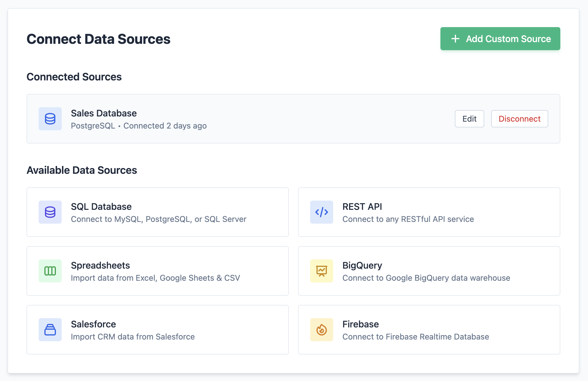The image size is (588, 381).
Task: Click the Available Data Sources heading
Action: pyautogui.click(x=82, y=170)
